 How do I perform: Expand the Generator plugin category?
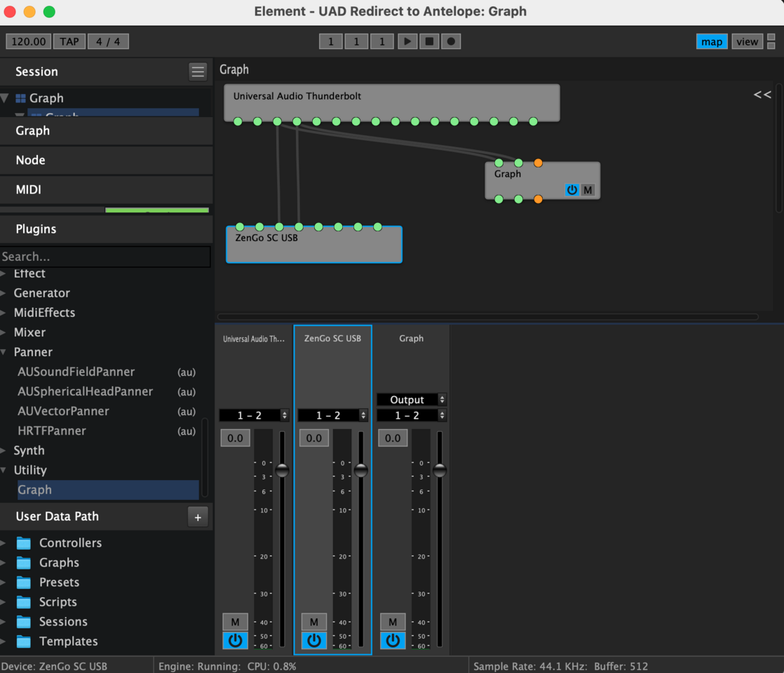click(4, 293)
